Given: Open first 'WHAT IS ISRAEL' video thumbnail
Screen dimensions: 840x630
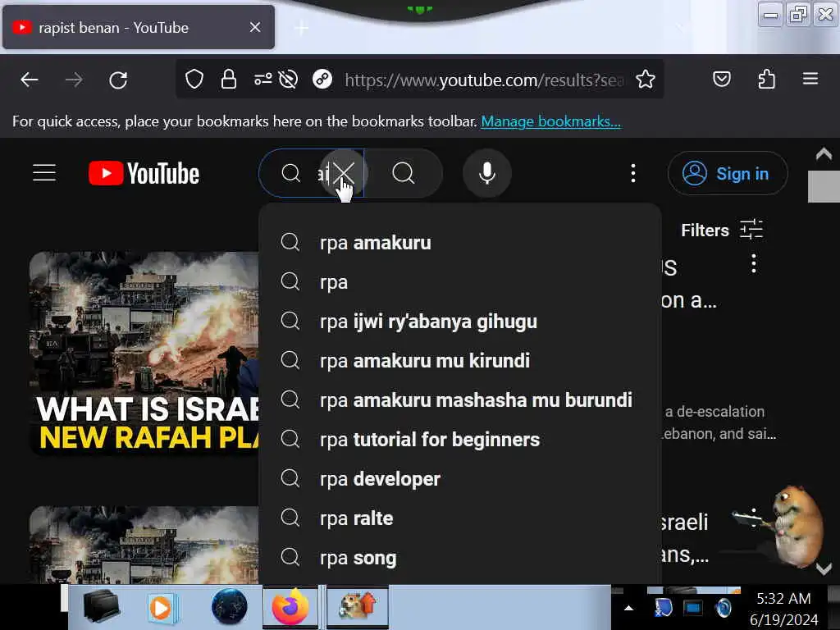Looking at the screenshot, I should click(144, 354).
